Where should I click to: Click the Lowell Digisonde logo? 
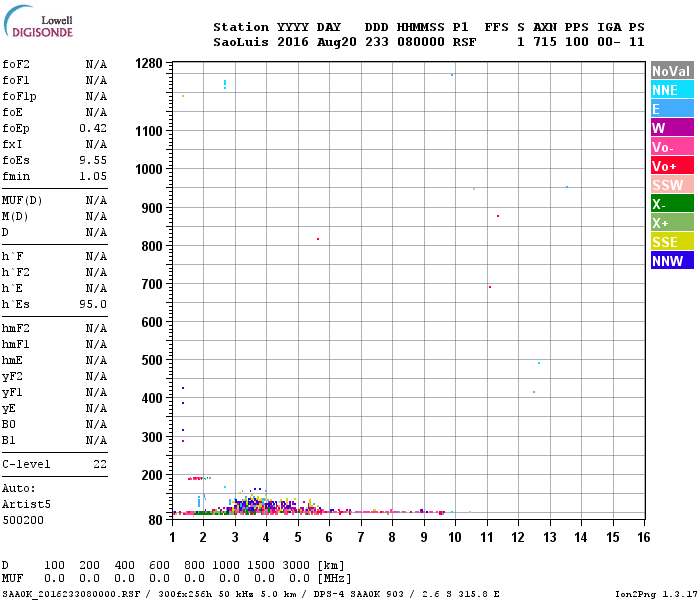pyautogui.click(x=38, y=22)
